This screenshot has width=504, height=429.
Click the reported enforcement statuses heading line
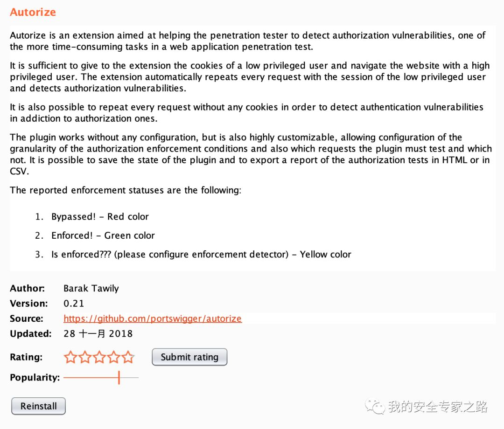tap(126, 190)
